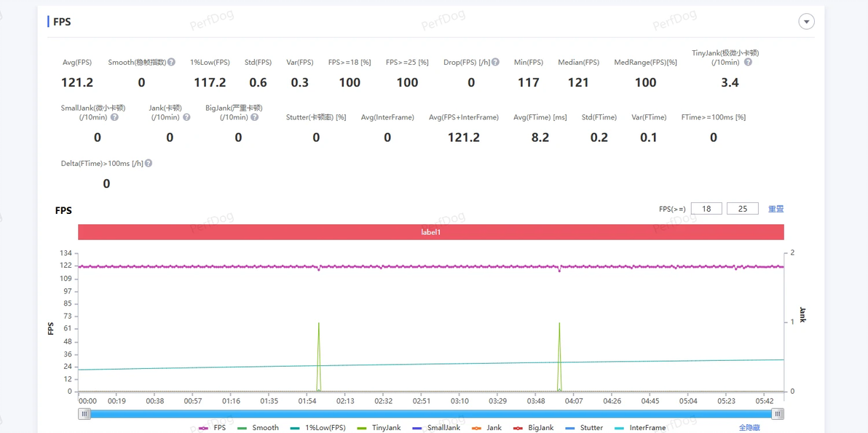Toggle InterFrame series in legend
Screen dimensions: 868x433
pyautogui.click(x=640, y=428)
